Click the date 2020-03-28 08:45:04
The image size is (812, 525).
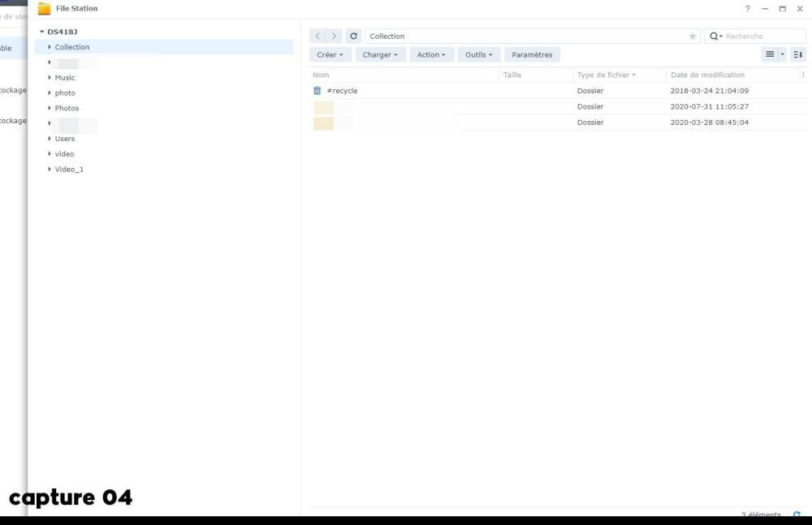click(710, 123)
